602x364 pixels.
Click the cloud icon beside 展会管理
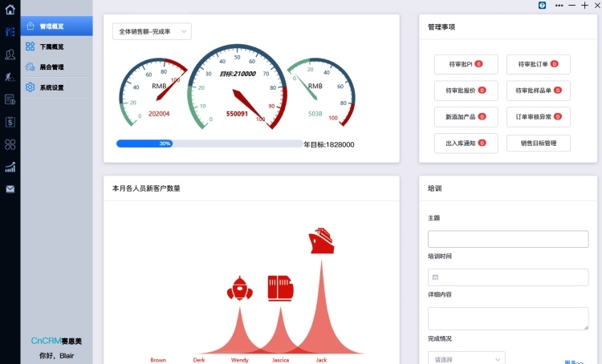coord(30,67)
